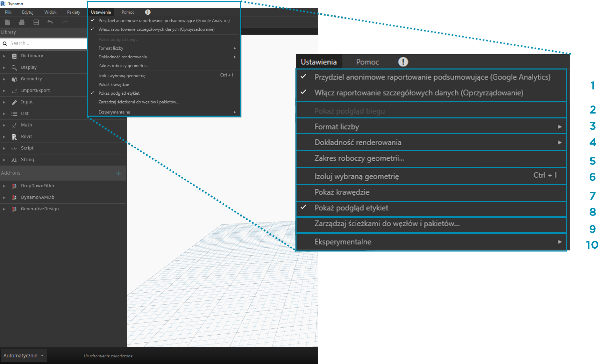The height and width of the screenshot is (364, 612).
Task: Click the Ustawienia menu next to Pakiety
Action: pyautogui.click(x=101, y=12)
